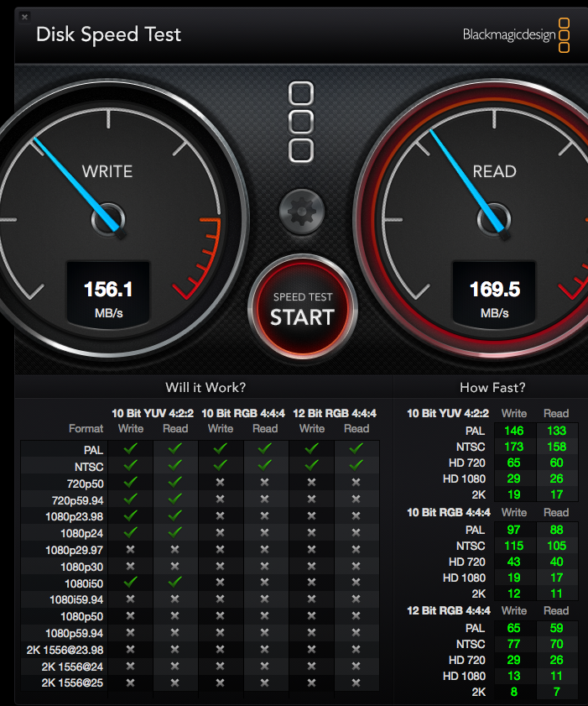Click value 133 for PAL YUV read
588x706 pixels.
tap(556, 431)
